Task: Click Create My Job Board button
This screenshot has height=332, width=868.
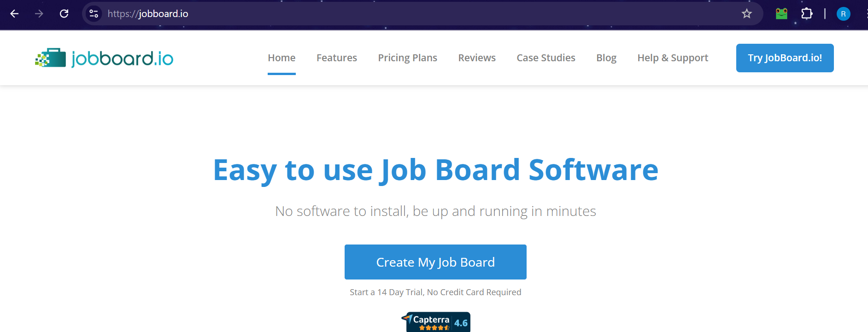Action: tap(435, 262)
